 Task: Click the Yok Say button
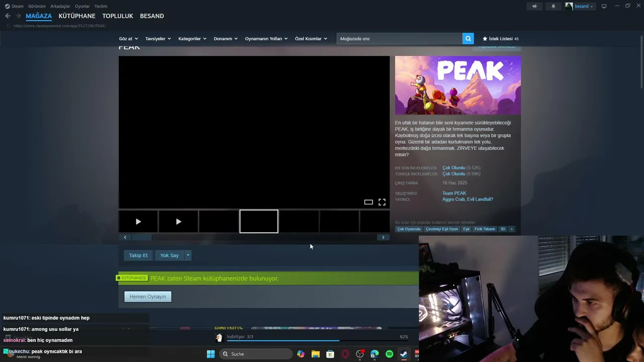point(170,255)
